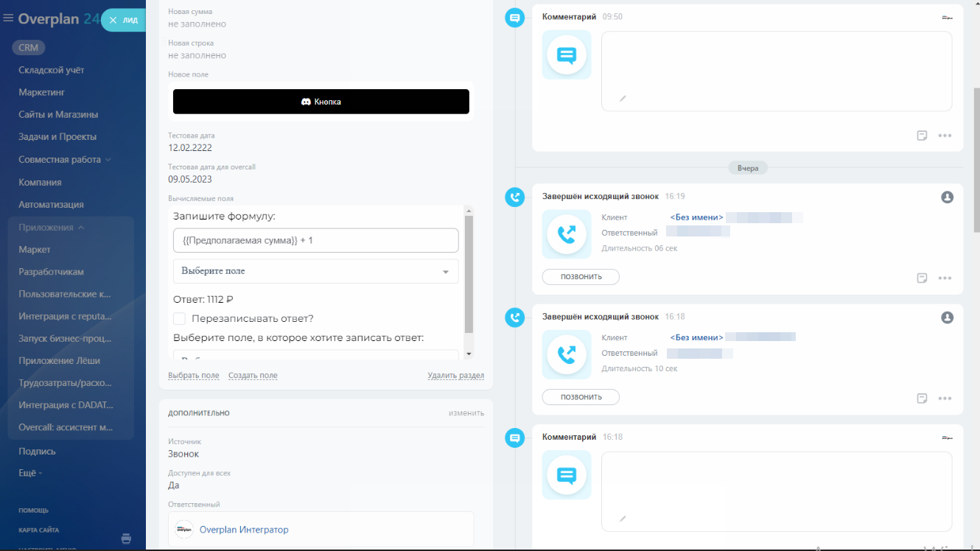
Task: Click the user avatar on the 16:18 call card
Action: pyautogui.click(x=948, y=317)
